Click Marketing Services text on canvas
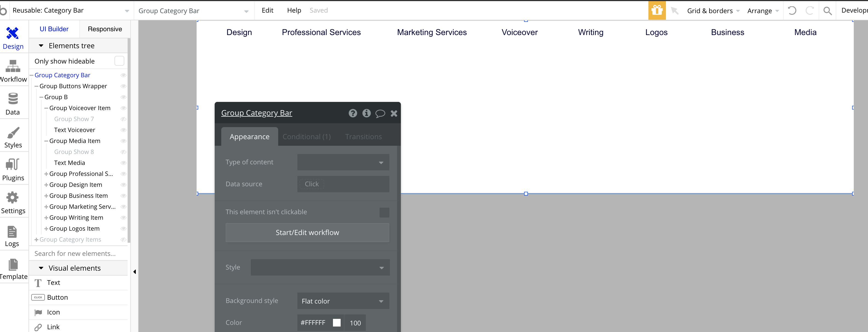Viewport: 868px width, 332px height. click(x=432, y=32)
